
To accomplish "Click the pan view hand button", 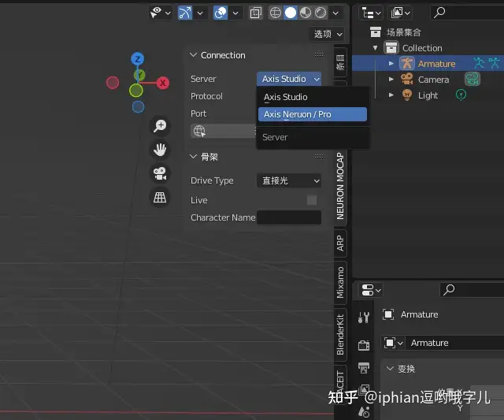I will pyautogui.click(x=160, y=150).
